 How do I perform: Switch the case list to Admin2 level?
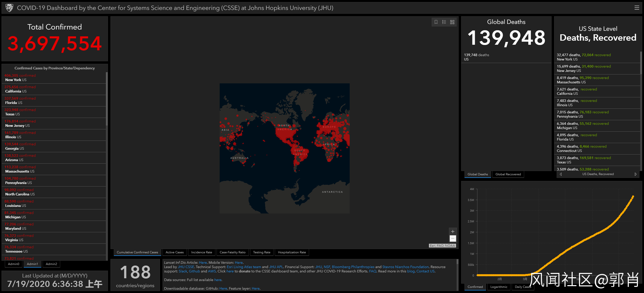pyautogui.click(x=51, y=264)
